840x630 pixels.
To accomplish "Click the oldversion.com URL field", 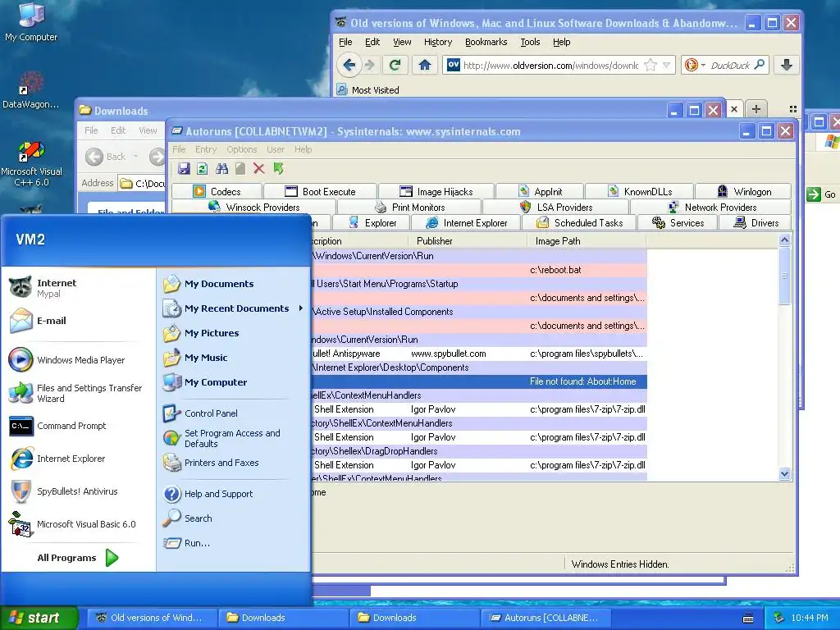I will coord(550,66).
